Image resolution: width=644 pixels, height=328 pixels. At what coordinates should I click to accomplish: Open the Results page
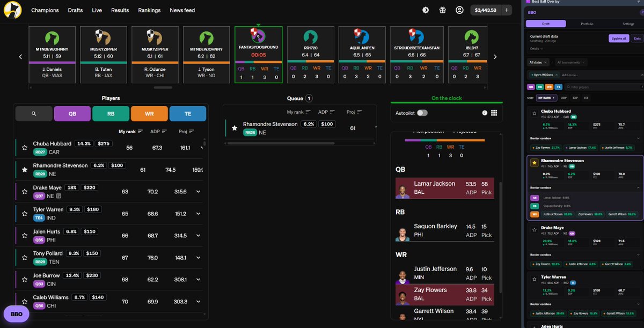tap(120, 10)
